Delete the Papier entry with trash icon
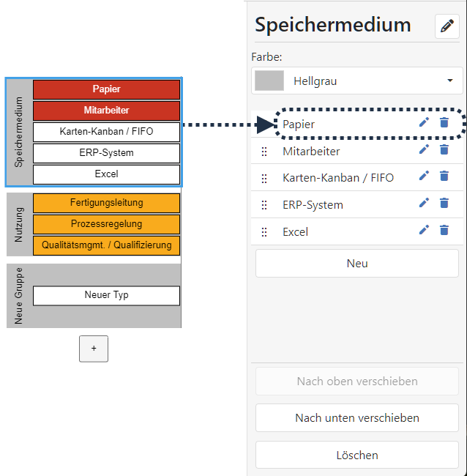467x476 pixels. pyautogui.click(x=444, y=123)
